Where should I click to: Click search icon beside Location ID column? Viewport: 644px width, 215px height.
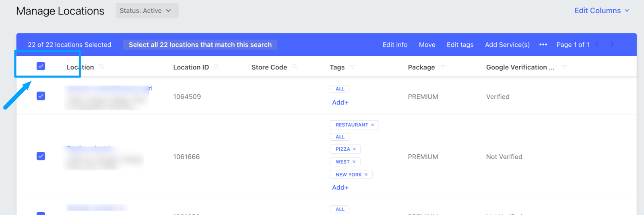(217, 67)
